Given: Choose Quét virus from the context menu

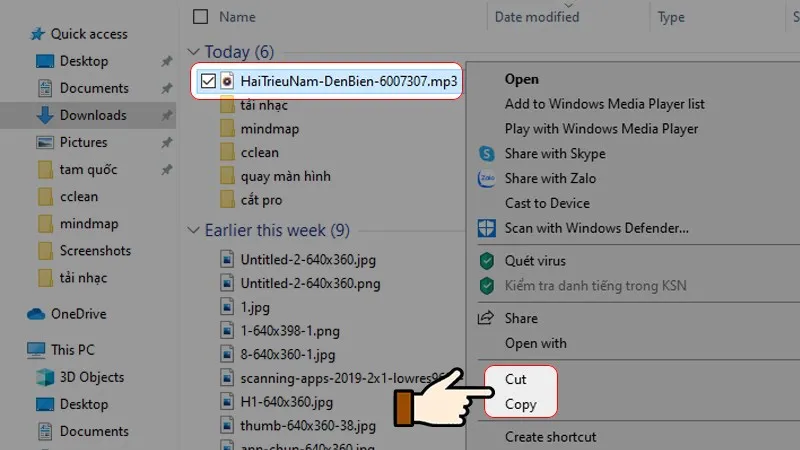Looking at the screenshot, I should [x=535, y=261].
